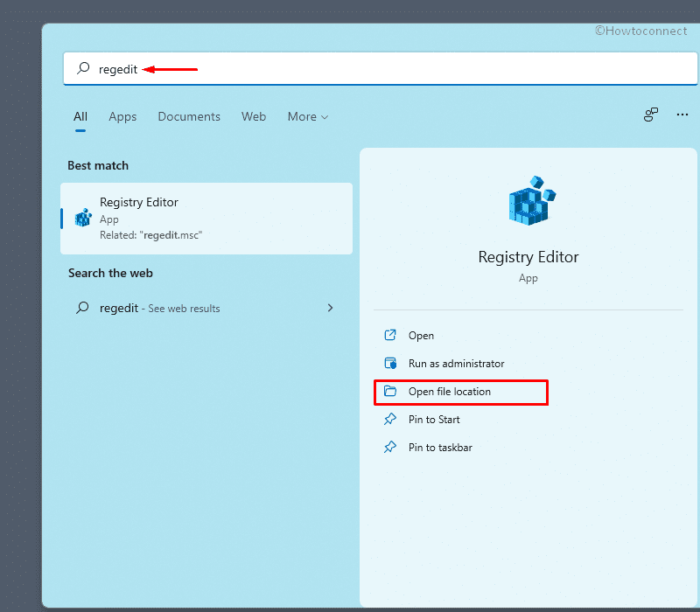Choose Pin to taskbar
This screenshot has height=612, width=700.
pos(440,448)
